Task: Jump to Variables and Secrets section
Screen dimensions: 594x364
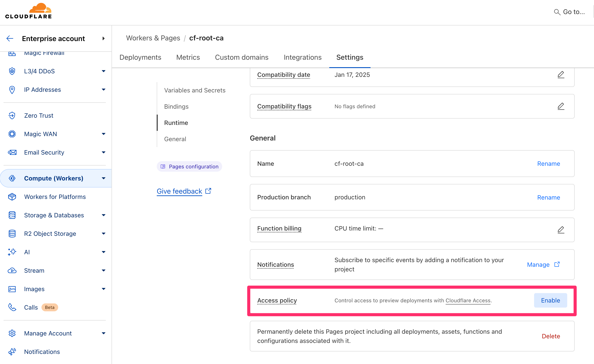Action: tap(195, 90)
